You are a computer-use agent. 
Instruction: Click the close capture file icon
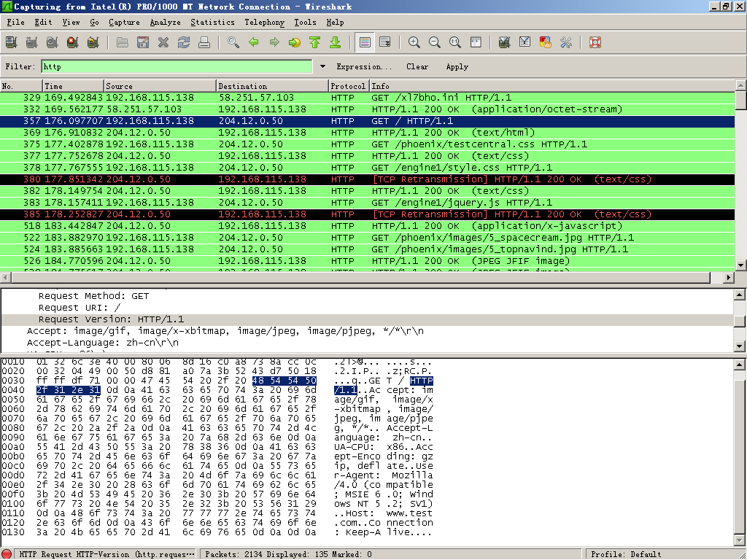pyautogui.click(x=163, y=42)
